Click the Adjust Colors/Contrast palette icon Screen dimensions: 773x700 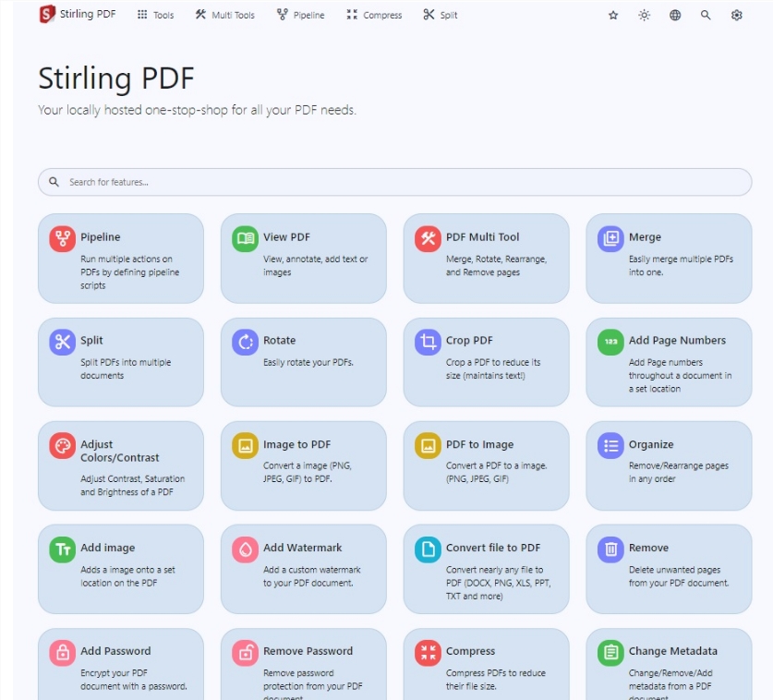(62, 446)
